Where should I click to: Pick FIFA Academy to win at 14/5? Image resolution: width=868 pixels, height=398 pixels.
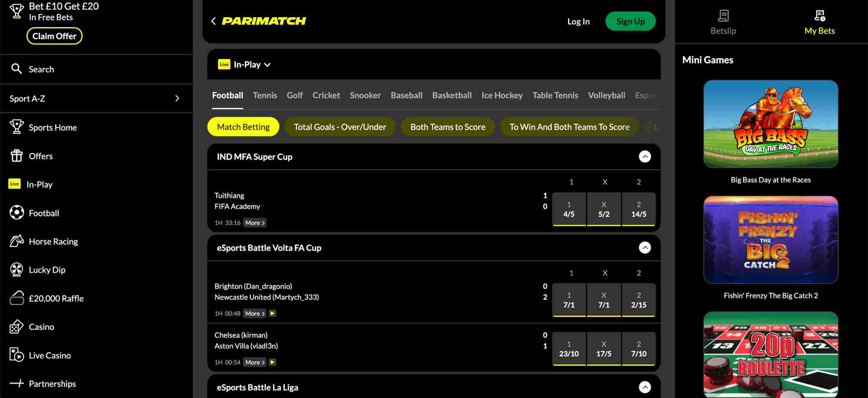click(x=639, y=209)
